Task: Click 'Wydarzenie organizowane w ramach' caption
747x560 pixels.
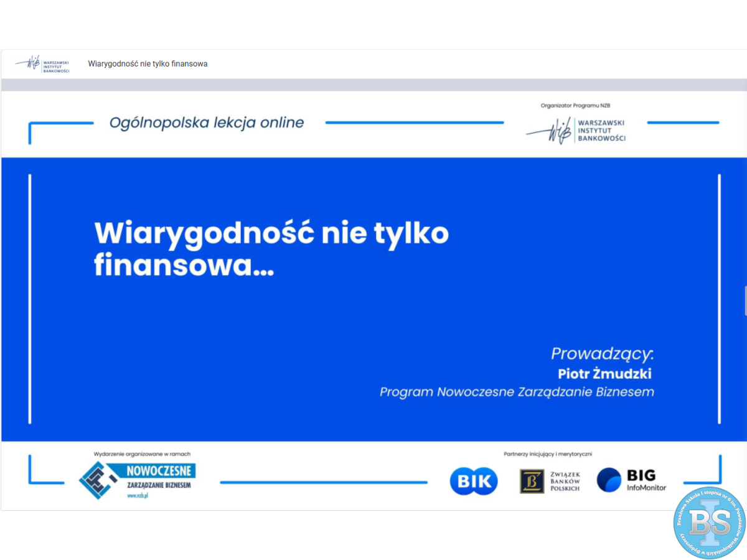Action: [142, 454]
